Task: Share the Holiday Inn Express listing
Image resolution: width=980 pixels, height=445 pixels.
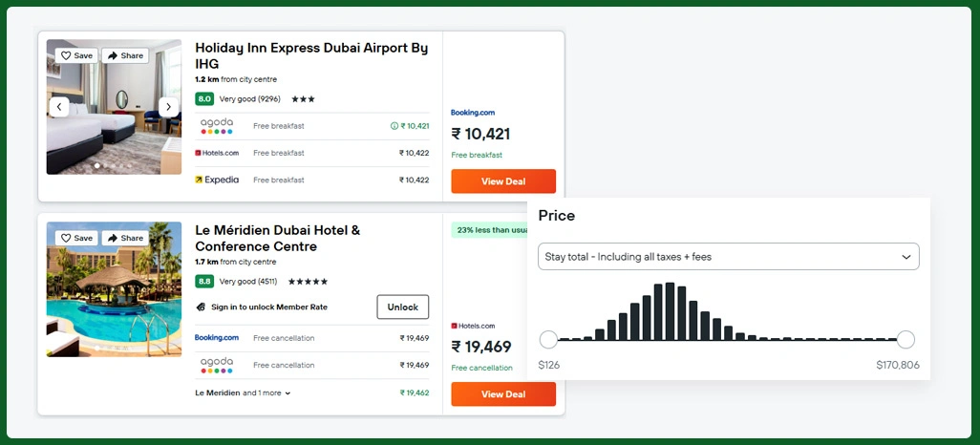Action: pos(125,55)
